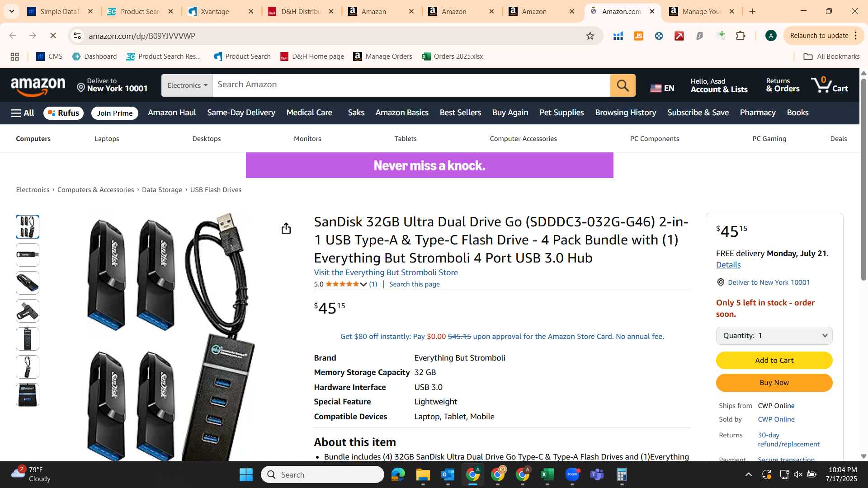This screenshot has width=868, height=488.
Task: Open Zoom from the taskbar
Action: tap(572, 474)
